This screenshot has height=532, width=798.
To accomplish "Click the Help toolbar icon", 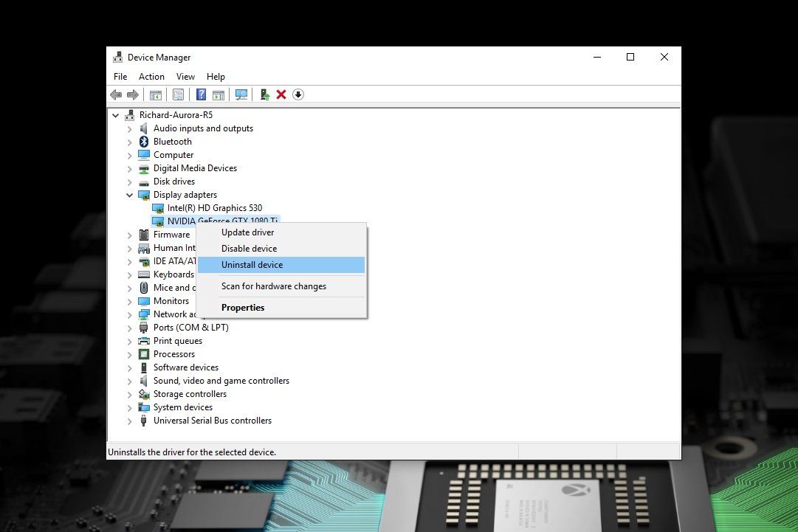I will pyautogui.click(x=201, y=94).
